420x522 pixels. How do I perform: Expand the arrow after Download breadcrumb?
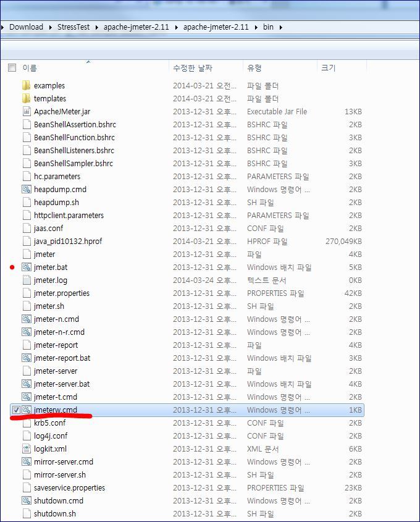(50, 27)
